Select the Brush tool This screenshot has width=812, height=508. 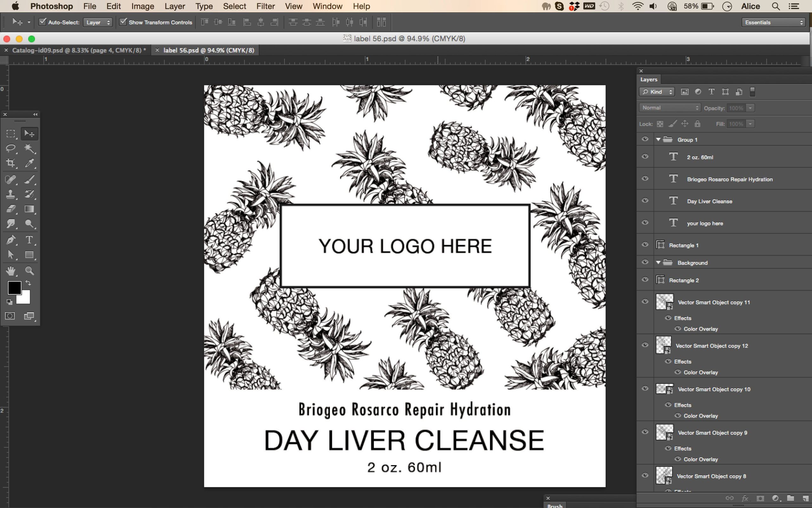(x=29, y=179)
